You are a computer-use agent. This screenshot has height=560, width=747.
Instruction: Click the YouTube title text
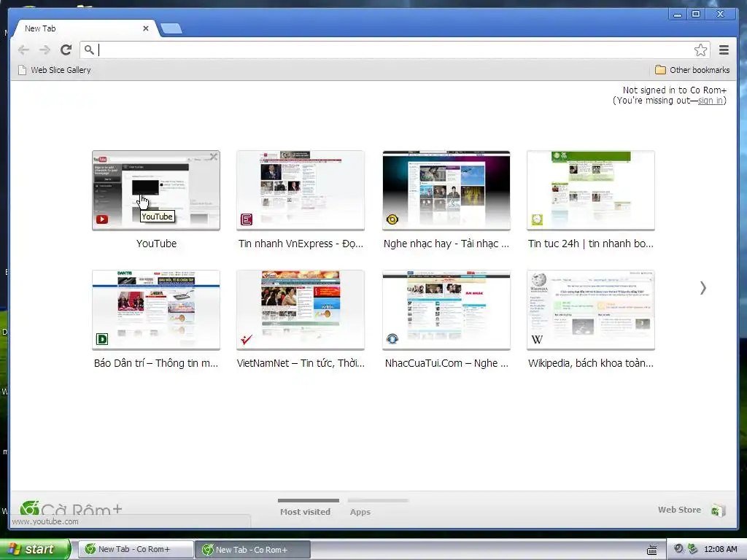(x=156, y=244)
